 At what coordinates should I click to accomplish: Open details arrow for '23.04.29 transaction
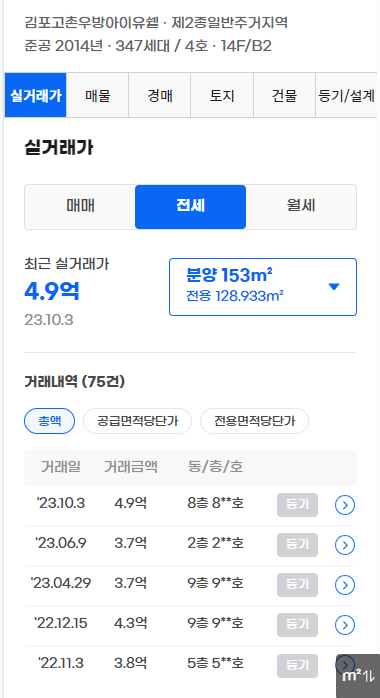point(345,585)
